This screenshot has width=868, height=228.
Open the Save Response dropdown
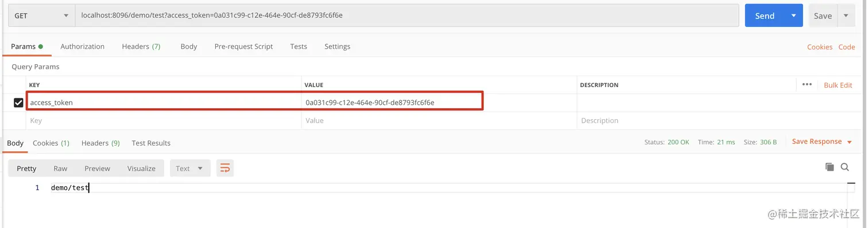click(821, 141)
